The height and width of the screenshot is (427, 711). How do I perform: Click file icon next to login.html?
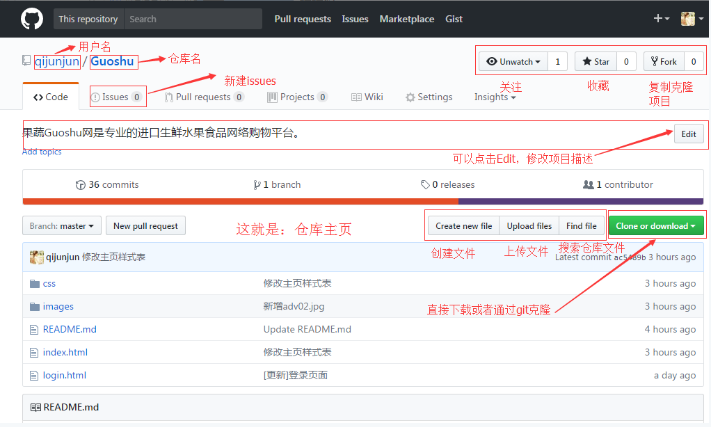[x=34, y=376]
